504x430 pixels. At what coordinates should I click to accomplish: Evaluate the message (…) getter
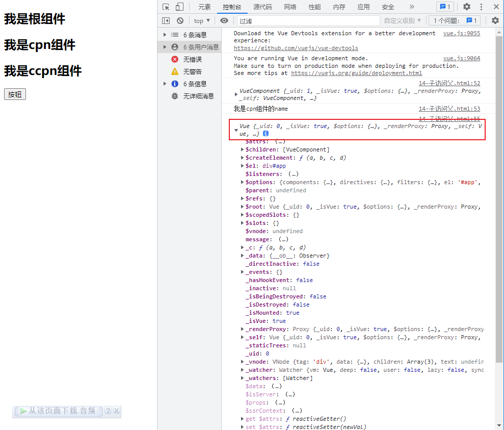(x=283, y=240)
